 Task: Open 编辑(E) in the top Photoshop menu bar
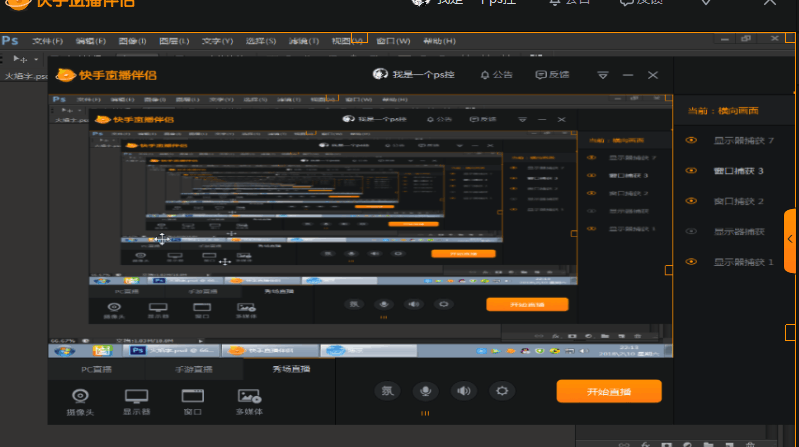90,41
